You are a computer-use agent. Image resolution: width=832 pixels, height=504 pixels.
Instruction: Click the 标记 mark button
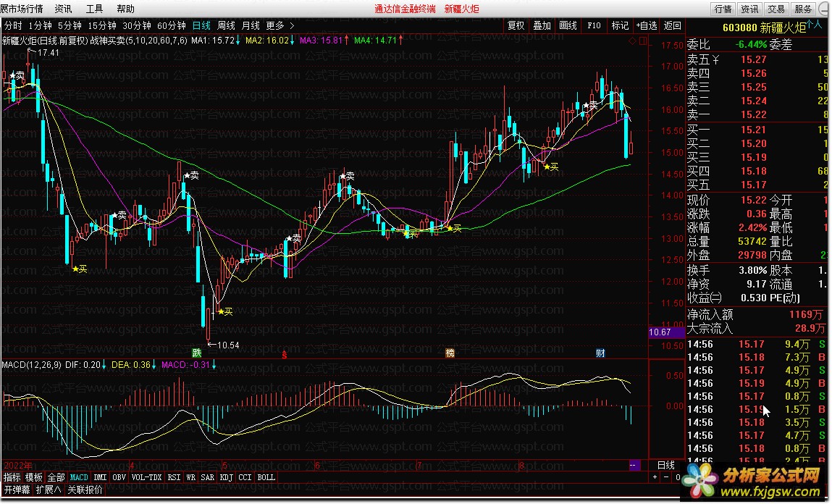pyautogui.click(x=620, y=25)
